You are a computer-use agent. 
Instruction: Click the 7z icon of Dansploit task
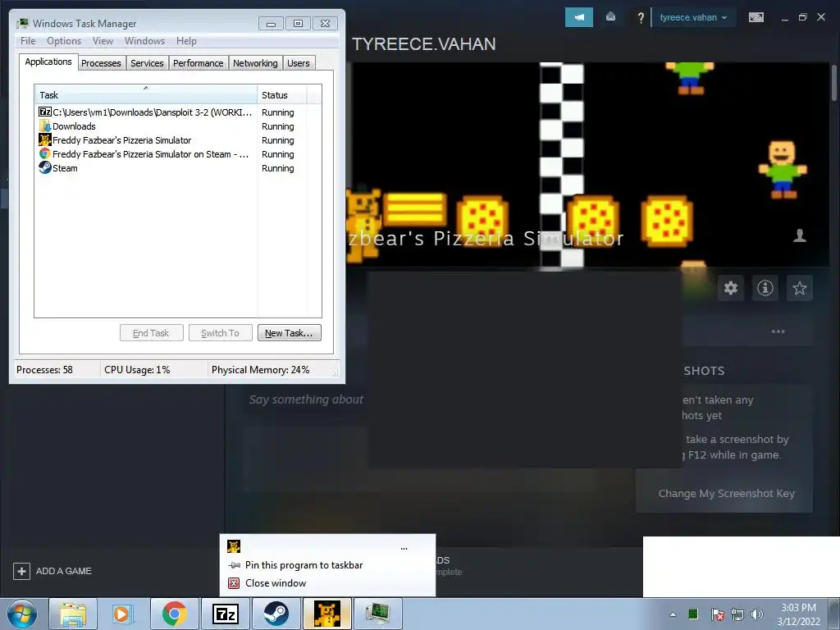pyautogui.click(x=45, y=112)
